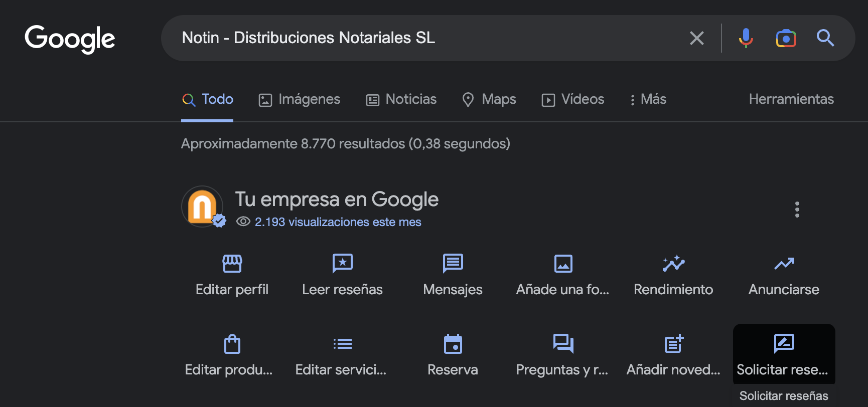This screenshot has height=407, width=868.
Task: Select the Todo results tab
Action: [x=207, y=99]
